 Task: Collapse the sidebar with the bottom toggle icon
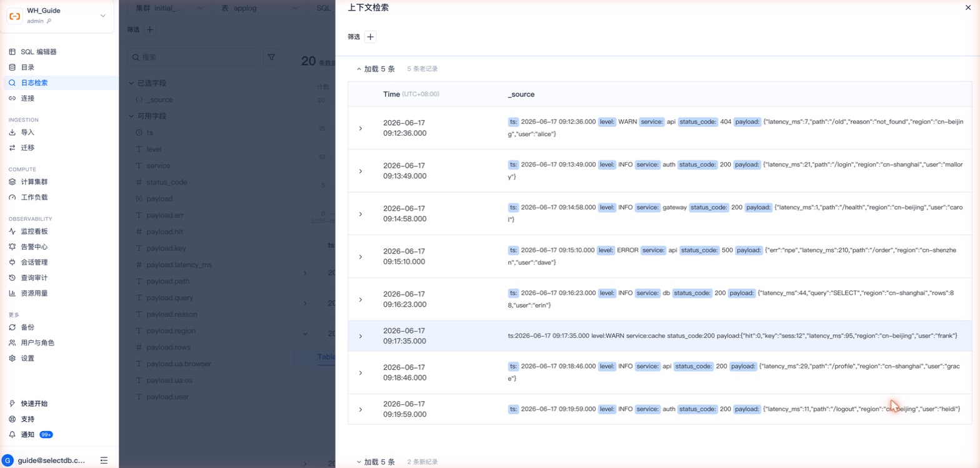(104, 460)
